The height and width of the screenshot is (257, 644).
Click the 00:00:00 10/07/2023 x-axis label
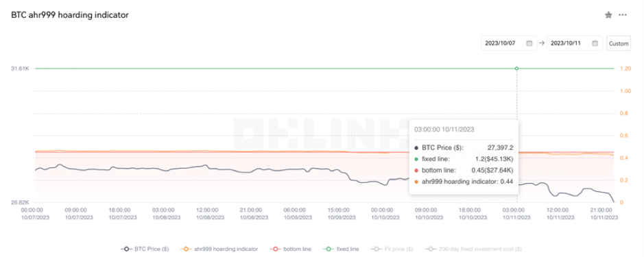[35, 214]
